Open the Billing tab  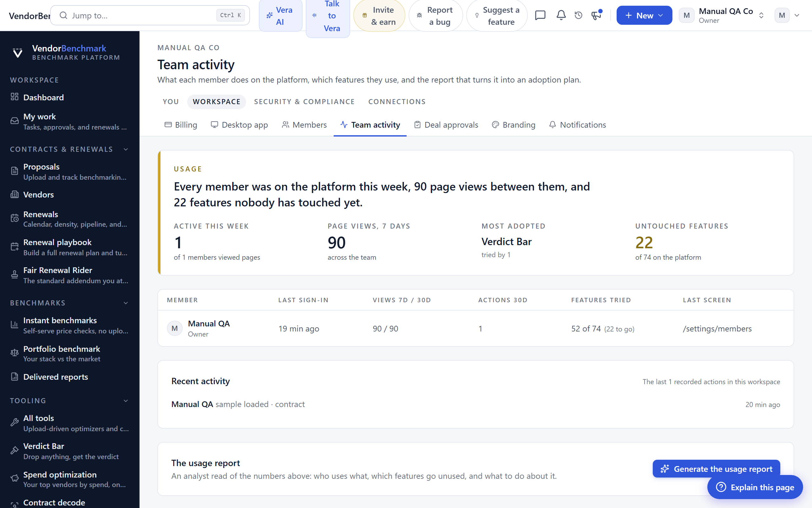(180, 125)
